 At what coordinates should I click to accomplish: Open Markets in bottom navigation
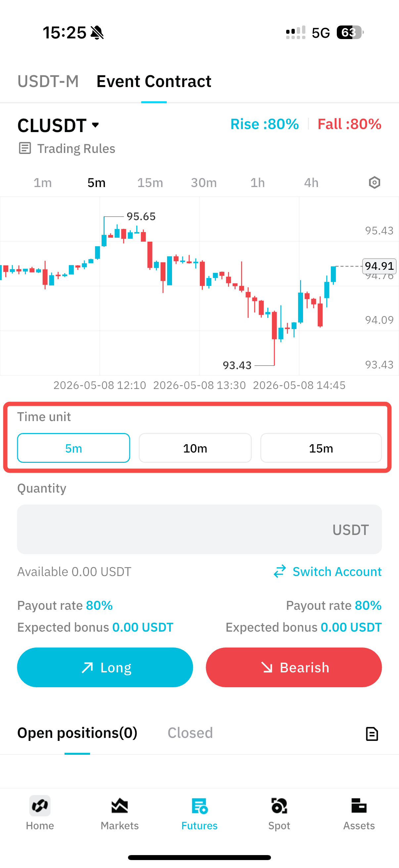coord(119,813)
